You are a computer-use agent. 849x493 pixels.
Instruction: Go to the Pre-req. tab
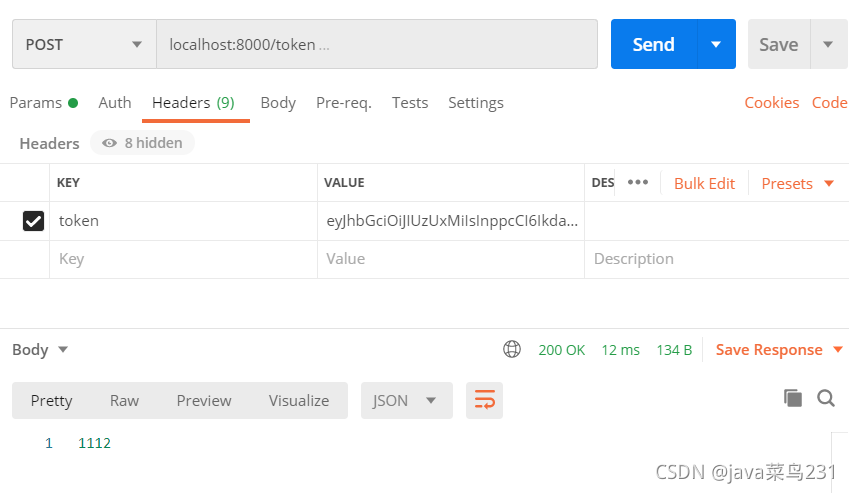pos(344,103)
